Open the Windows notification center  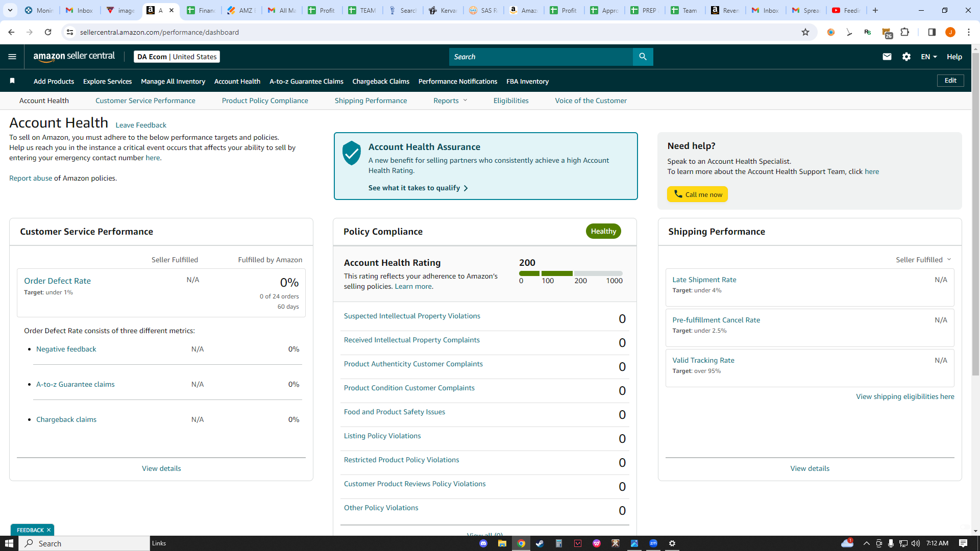[x=963, y=543]
